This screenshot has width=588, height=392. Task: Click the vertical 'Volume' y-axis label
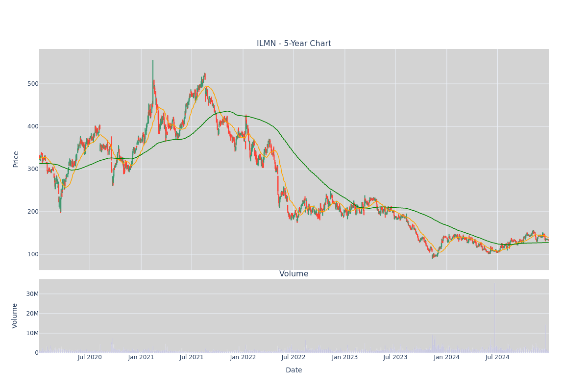(15, 316)
